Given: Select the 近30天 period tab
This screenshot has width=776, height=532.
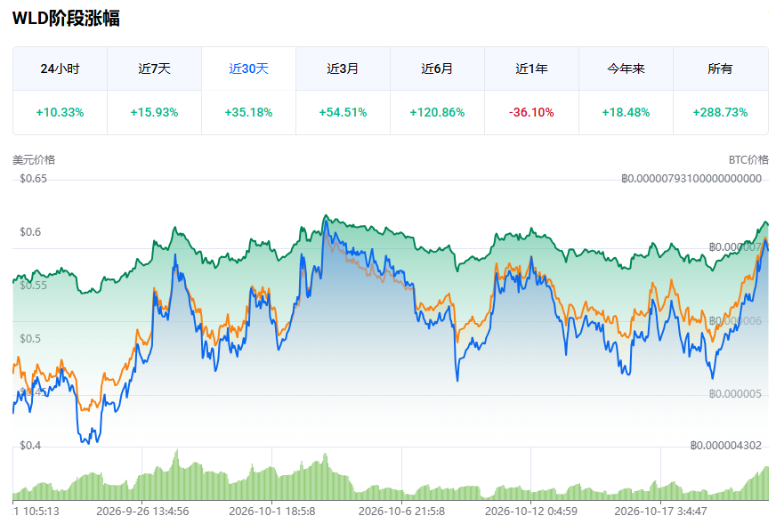Looking at the screenshot, I should point(248,69).
